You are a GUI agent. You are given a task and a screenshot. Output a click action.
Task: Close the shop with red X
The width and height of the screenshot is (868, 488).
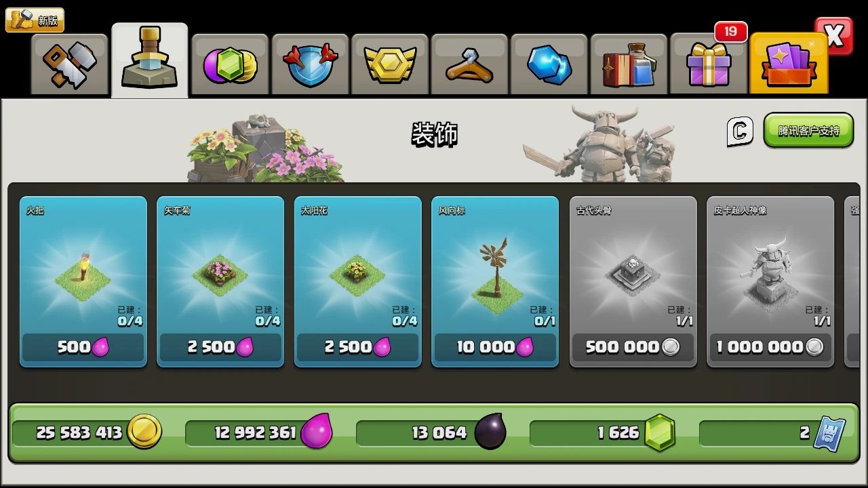coord(834,36)
